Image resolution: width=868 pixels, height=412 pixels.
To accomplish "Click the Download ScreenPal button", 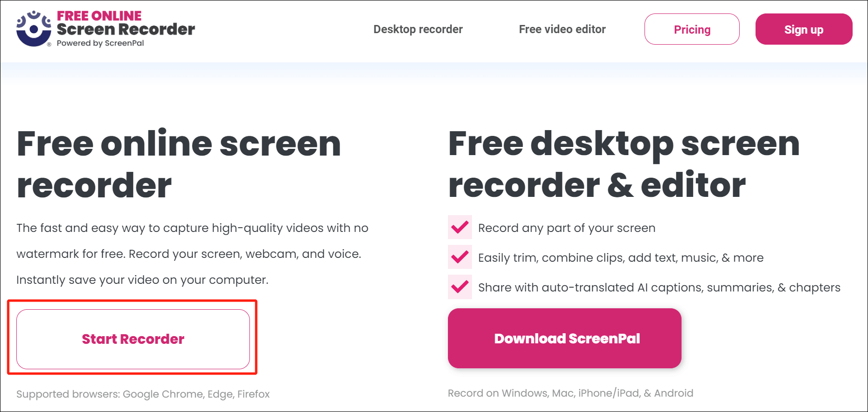I will tap(564, 339).
